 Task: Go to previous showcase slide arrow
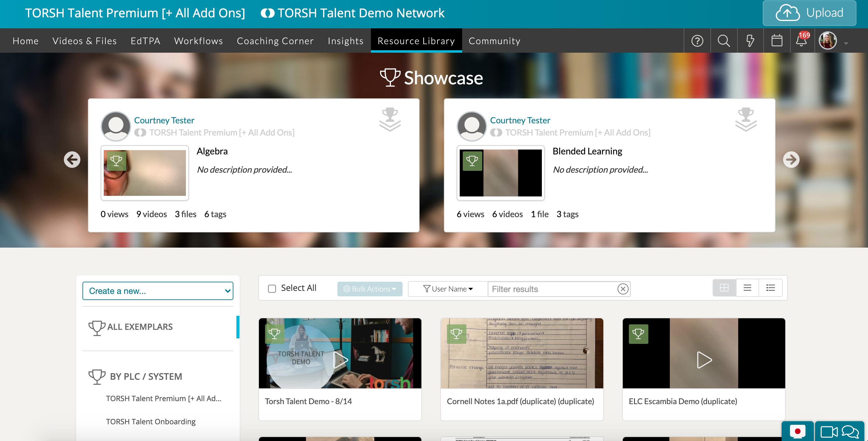click(x=72, y=160)
